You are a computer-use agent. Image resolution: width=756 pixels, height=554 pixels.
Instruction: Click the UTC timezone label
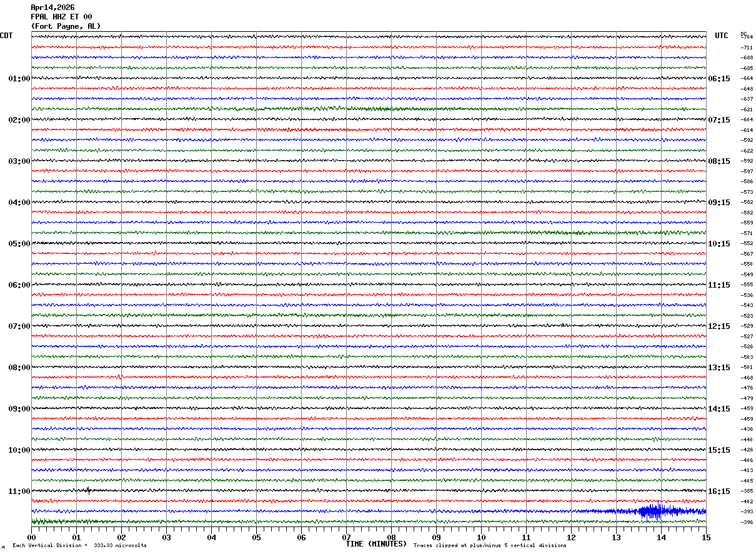coord(722,36)
